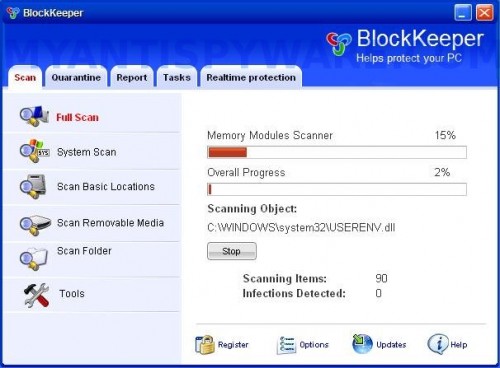Click the Memory Modules Scanner progress bar
This screenshot has width=500, height=368.
pos(337,152)
